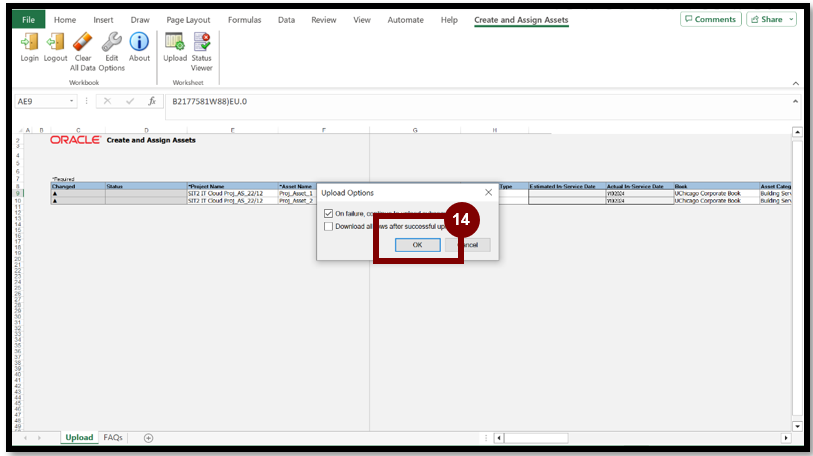Select row 9 header
Screen dimensions: 813x456
pos(18,194)
